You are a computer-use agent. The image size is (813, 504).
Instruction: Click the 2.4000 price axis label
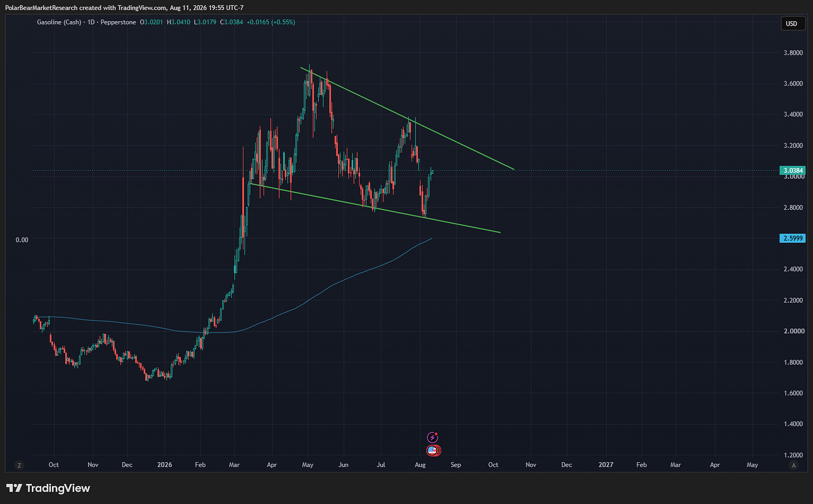pos(793,270)
